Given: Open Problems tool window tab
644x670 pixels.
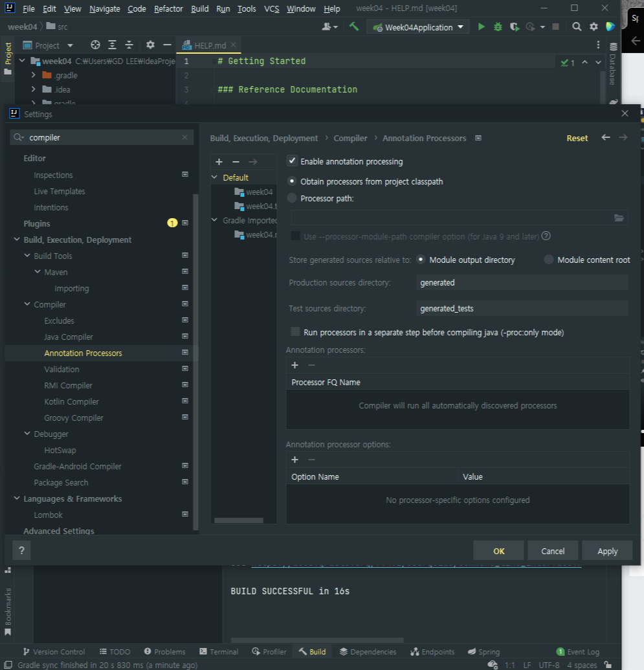Looking at the screenshot, I should [x=164, y=652].
